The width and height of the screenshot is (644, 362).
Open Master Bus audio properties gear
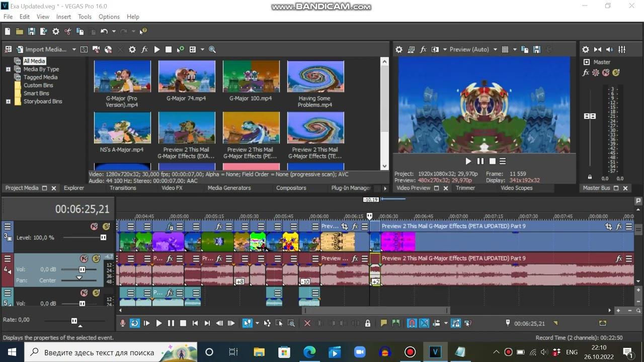coord(586,49)
